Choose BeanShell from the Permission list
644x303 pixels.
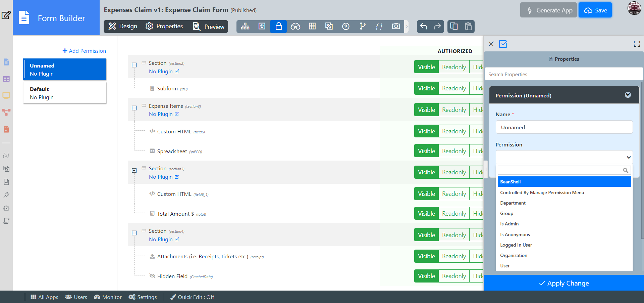564,182
